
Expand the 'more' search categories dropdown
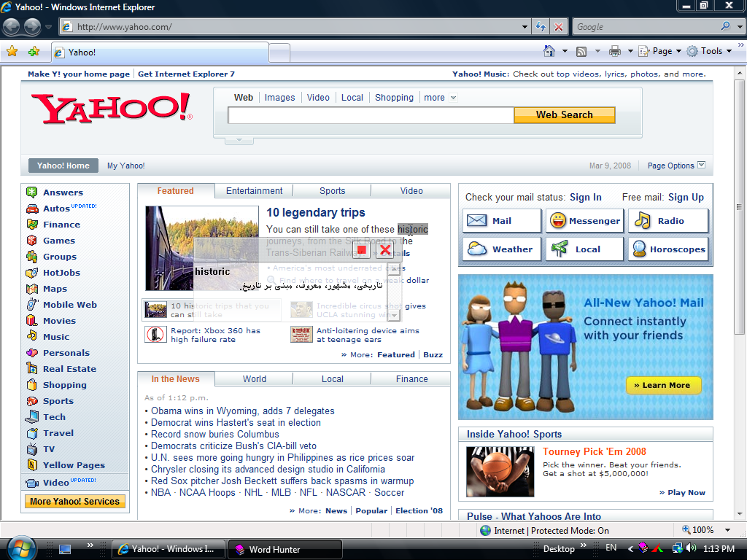coord(454,98)
